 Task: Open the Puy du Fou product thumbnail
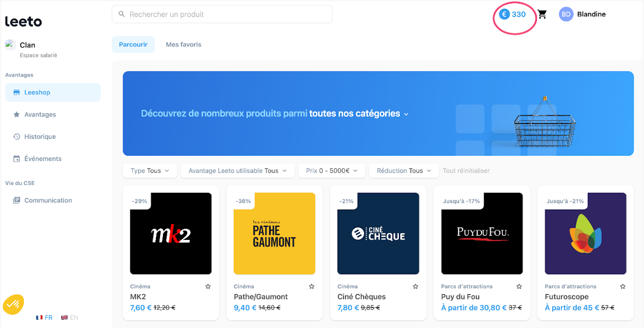[482, 233]
